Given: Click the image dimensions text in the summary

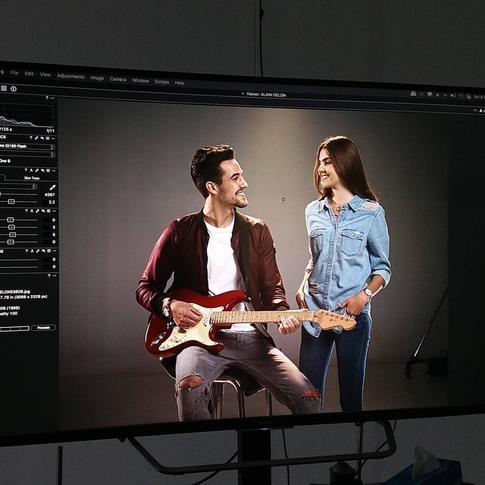Looking at the screenshot, I should coord(24,296).
